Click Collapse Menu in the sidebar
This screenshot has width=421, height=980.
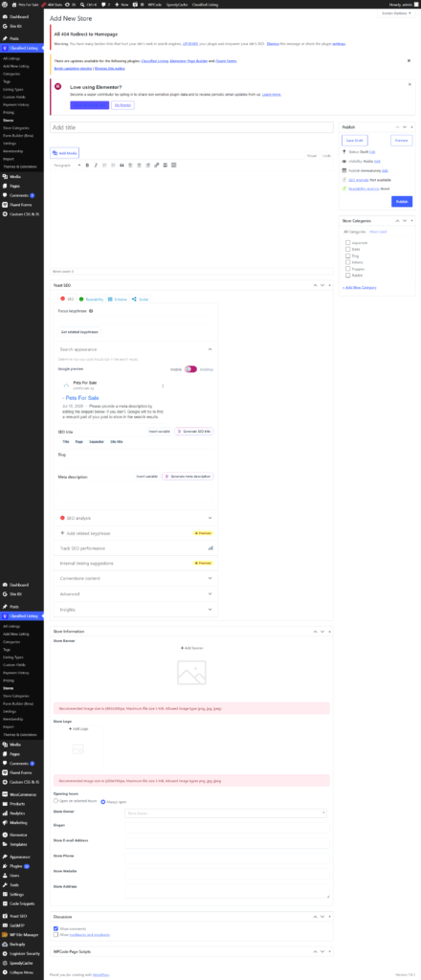(x=22, y=972)
